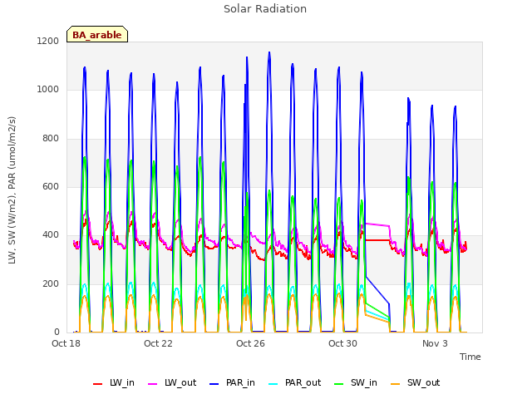Click the LW_in legend label
This screenshot has height=399, width=532.
122,383
